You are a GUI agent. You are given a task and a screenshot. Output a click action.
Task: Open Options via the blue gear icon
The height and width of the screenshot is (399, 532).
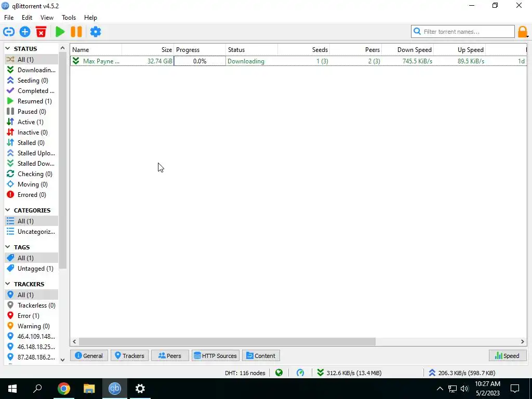[x=96, y=32]
